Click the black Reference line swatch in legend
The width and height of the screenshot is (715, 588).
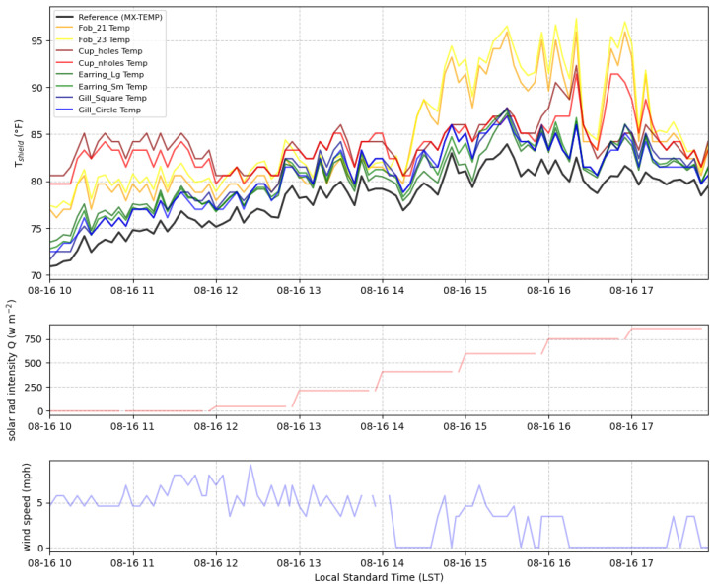click(x=65, y=17)
